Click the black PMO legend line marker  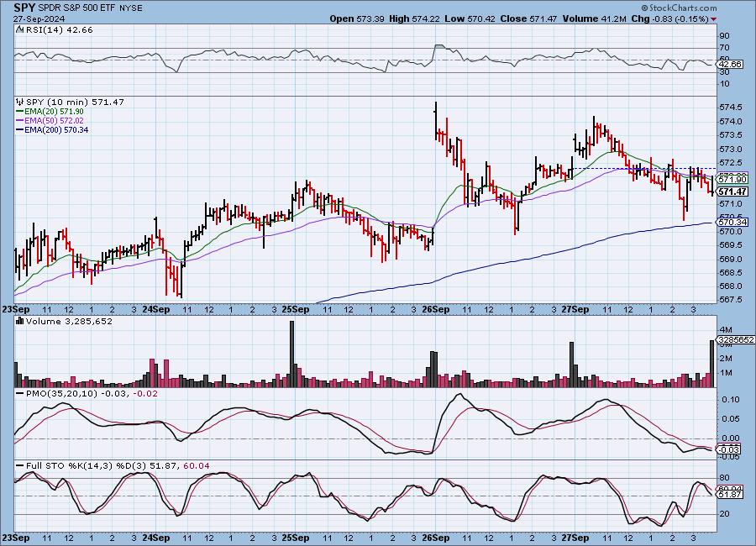20,394
